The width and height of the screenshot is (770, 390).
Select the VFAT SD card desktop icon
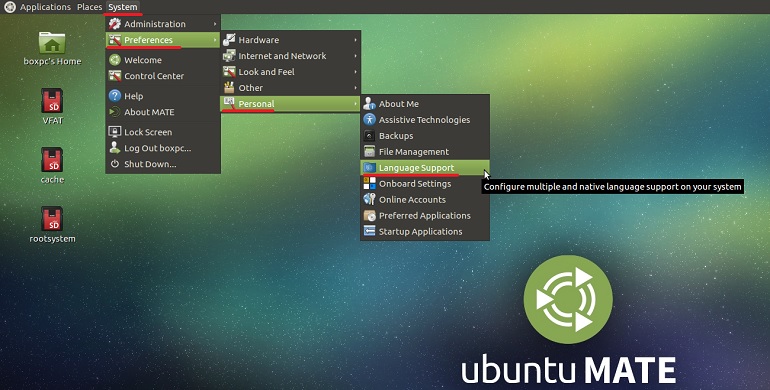[52, 101]
